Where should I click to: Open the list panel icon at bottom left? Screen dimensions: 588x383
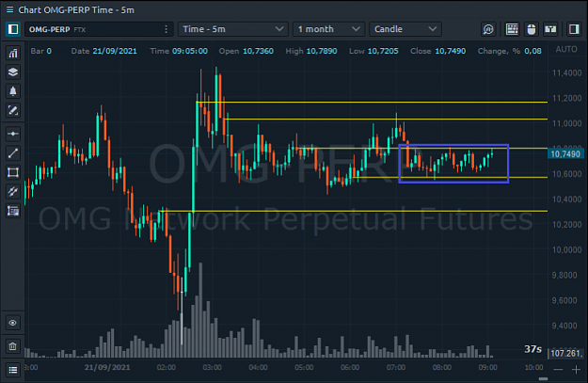click(x=13, y=370)
